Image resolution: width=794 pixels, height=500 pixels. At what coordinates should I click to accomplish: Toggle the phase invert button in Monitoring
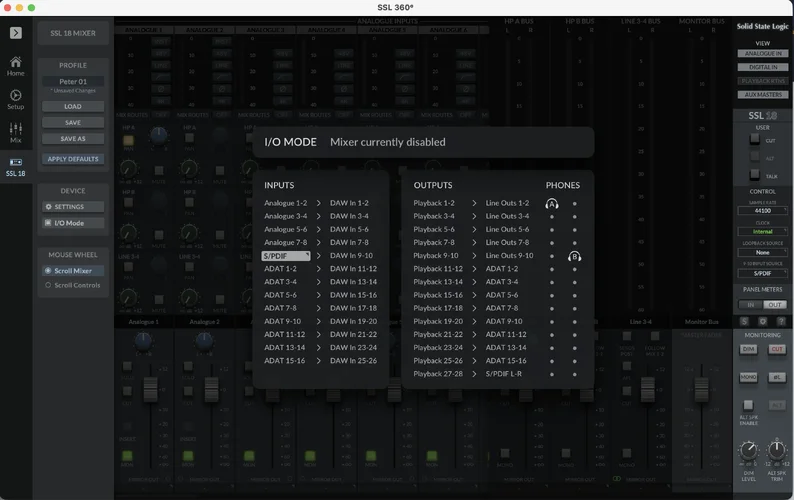point(777,377)
